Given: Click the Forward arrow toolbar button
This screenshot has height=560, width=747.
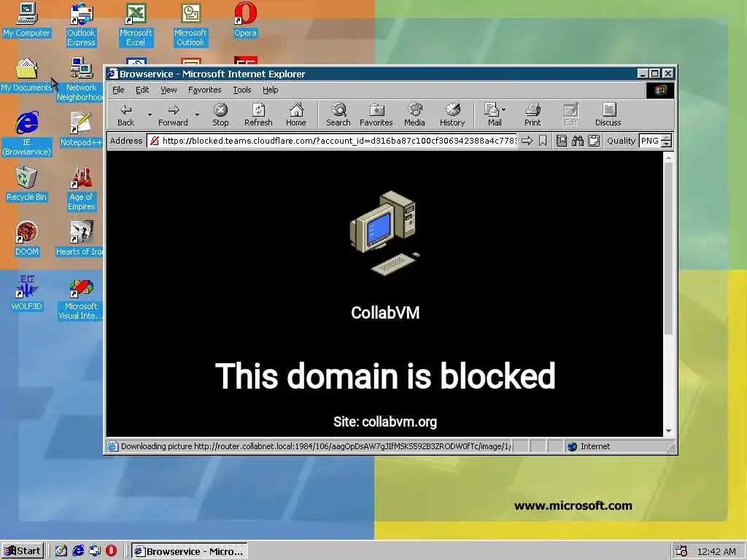Looking at the screenshot, I should [173, 114].
